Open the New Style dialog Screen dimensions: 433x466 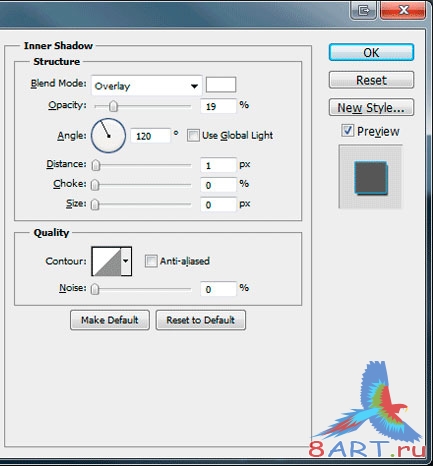point(371,107)
